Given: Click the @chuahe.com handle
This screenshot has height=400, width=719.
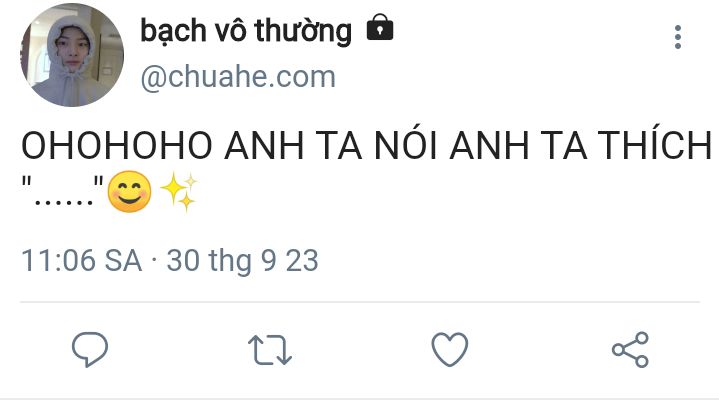Looking at the screenshot, I should coord(238,77).
